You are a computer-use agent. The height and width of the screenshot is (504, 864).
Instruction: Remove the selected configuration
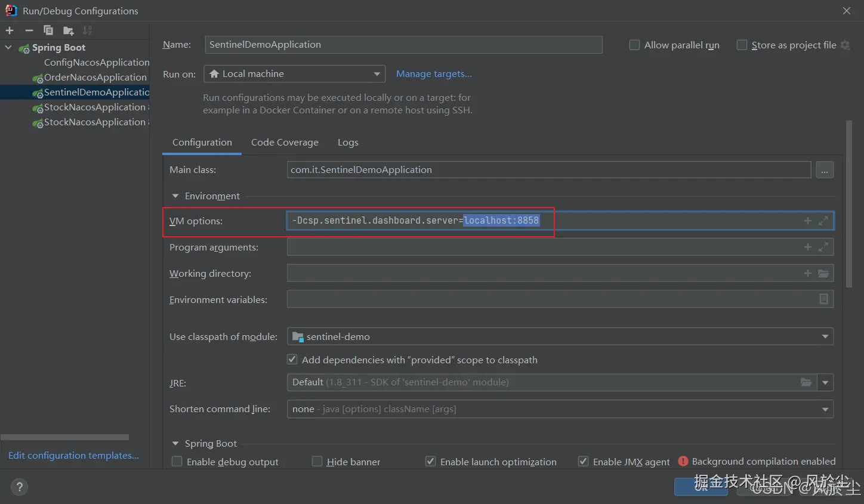pos(29,30)
